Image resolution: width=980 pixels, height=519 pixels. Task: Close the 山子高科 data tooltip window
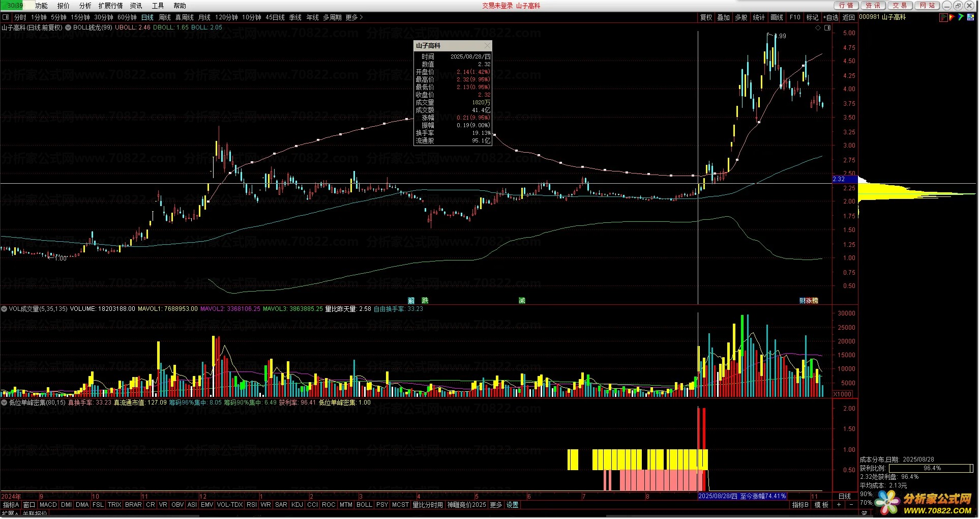click(487, 46)
